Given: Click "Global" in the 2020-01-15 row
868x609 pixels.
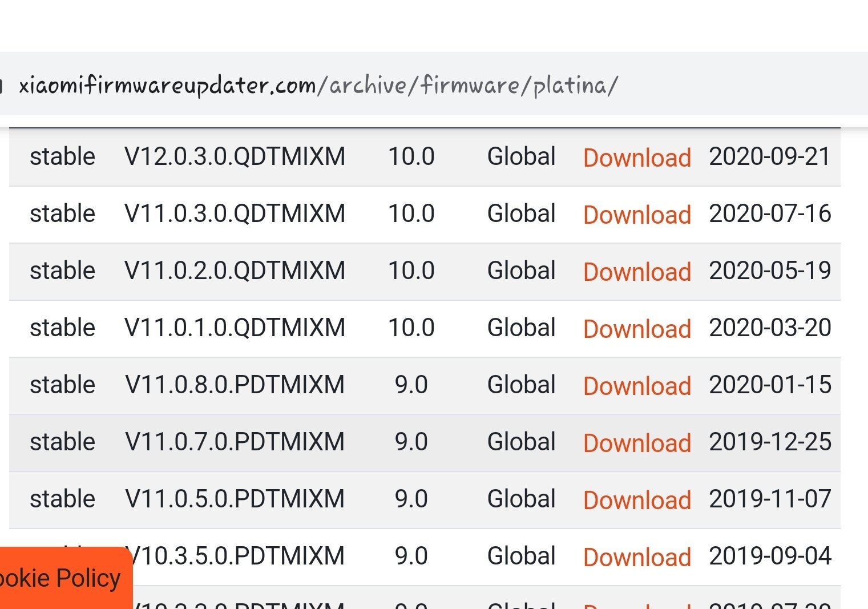Looking at the screenshot, I should tap(521, 385).
